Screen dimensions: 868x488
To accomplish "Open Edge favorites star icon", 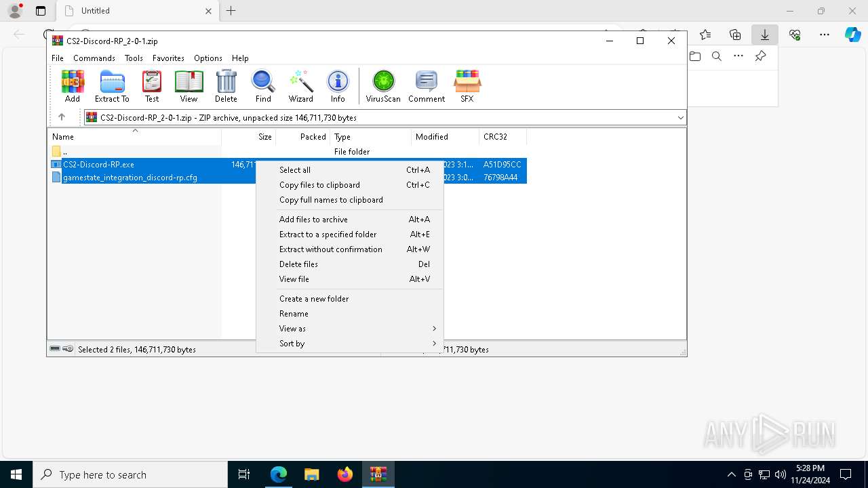I will (705, 35).
